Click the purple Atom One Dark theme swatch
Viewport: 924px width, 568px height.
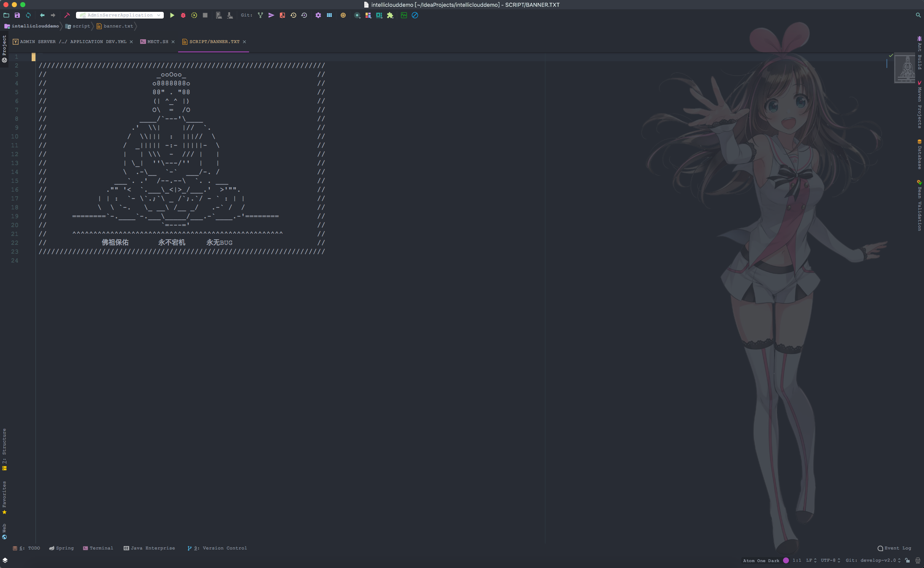pyautogui.click(x=786, y=560)
